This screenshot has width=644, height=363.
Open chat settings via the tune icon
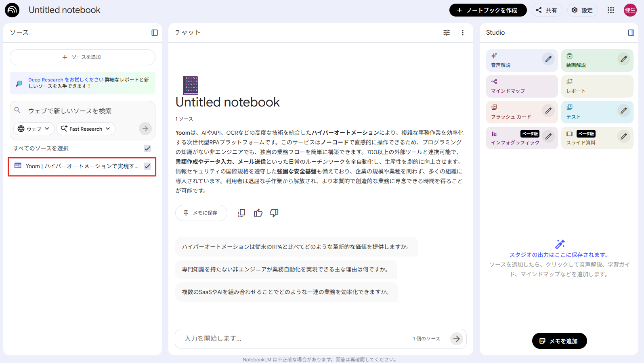447,33
